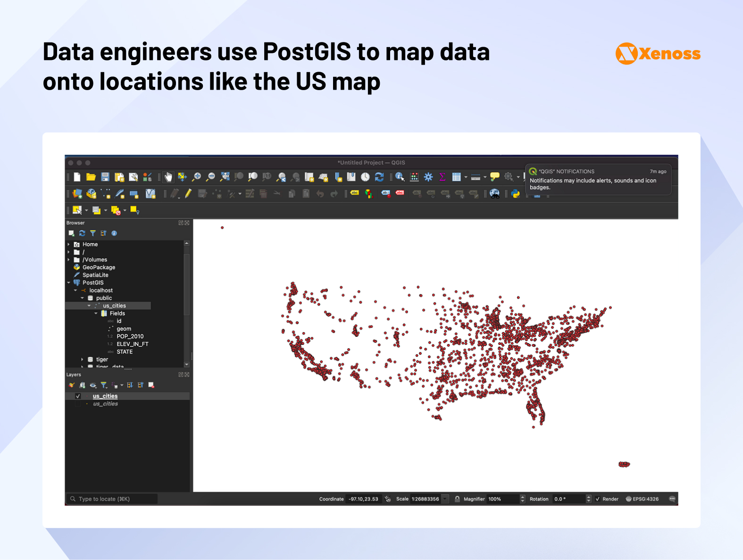Select the GeoPackage entry in Browser
The image size is (743, 560).
tap(99, 267)
